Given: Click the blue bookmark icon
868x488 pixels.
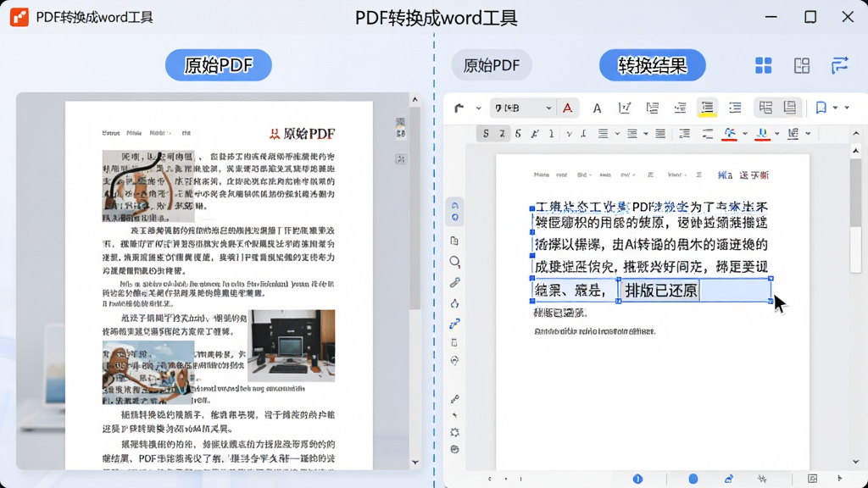Looking at the screenshot, I should (821, 108).
